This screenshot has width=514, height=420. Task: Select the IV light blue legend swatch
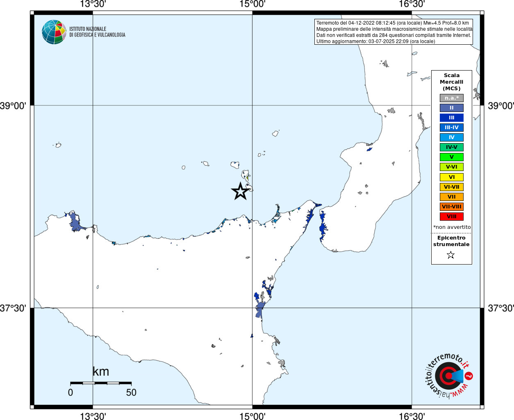[x=452, y=137]
